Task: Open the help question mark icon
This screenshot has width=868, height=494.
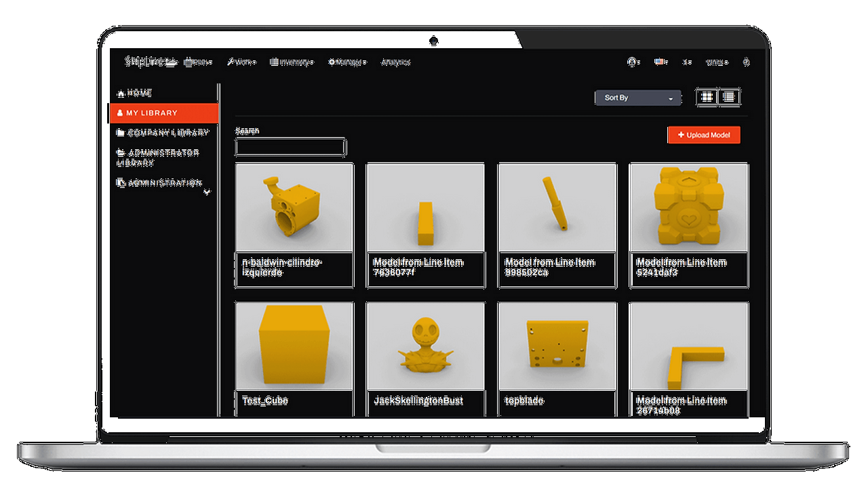Action: point(746,62)
